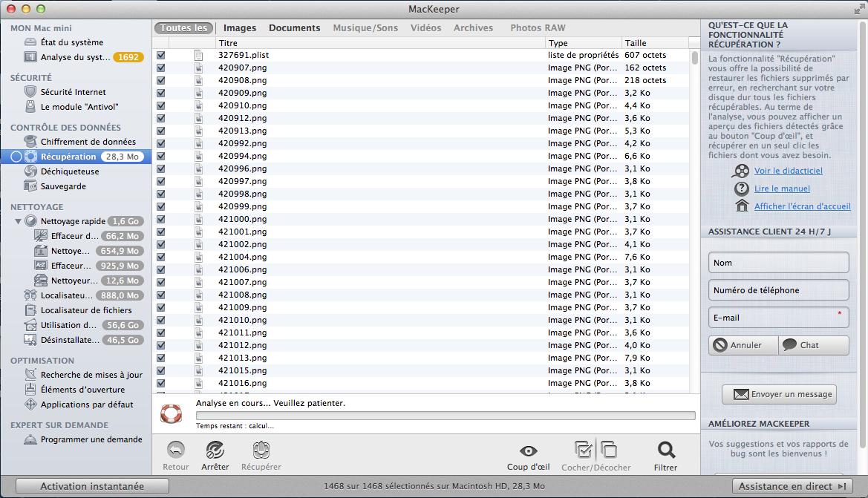The height and width of the screenshot is (498, 868).
Task: Switch to the Musique/Sons tab
Action: 365,27
